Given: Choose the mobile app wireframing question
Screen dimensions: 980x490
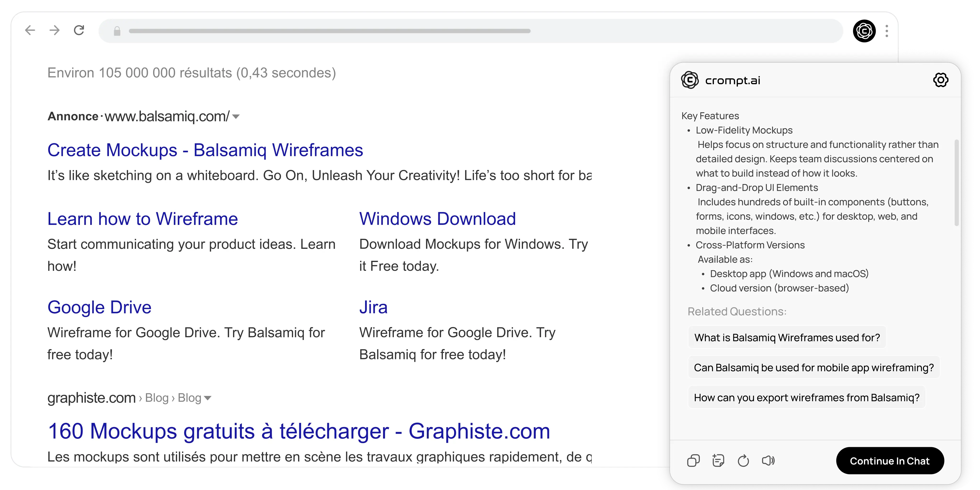Looking at the screenshot, I should (813, 367).
